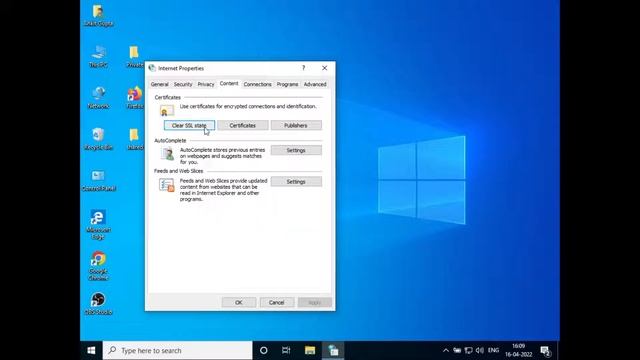Screen dimensions: 640x360
Task: Open the Control Panel desktop shortcut
Action: (x=98, y=180)
